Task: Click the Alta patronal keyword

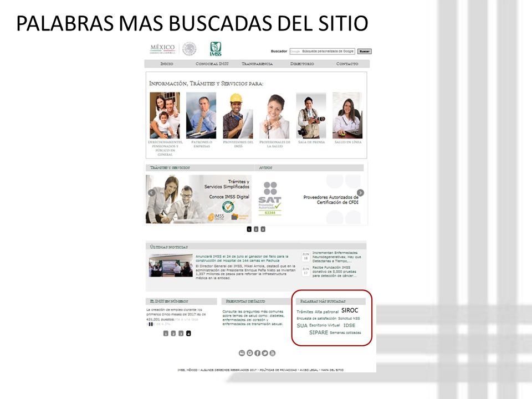Action: [327, 312]
